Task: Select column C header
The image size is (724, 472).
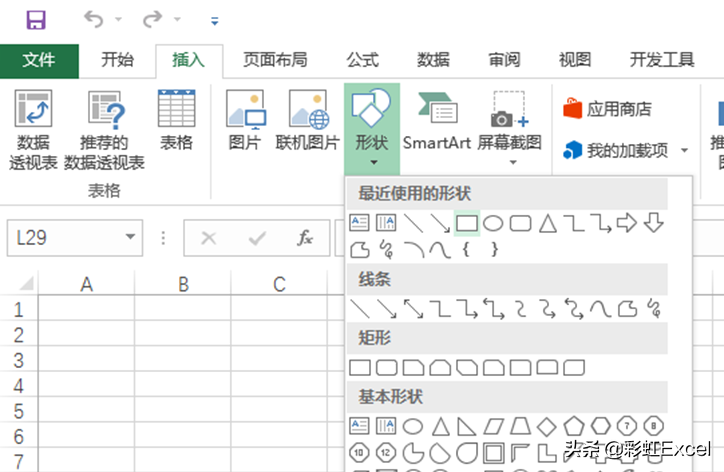Action: tap(279, 284)
